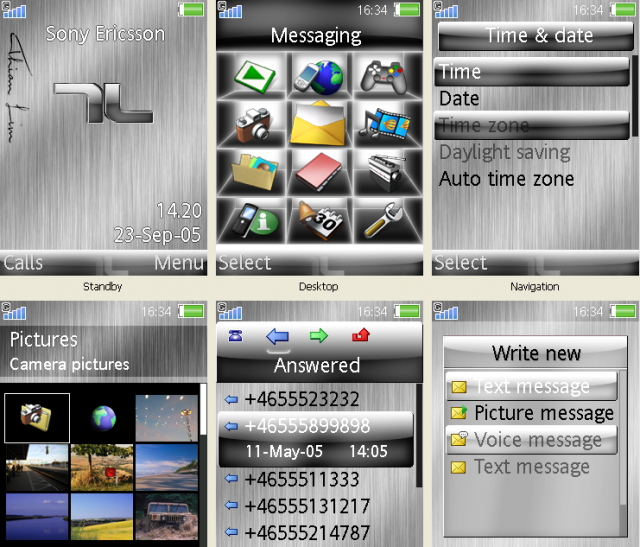Viewport: 640px width, 547px height.
Task: Open the night sky street lamp picture thumbnail
Action: coord(167,418)
